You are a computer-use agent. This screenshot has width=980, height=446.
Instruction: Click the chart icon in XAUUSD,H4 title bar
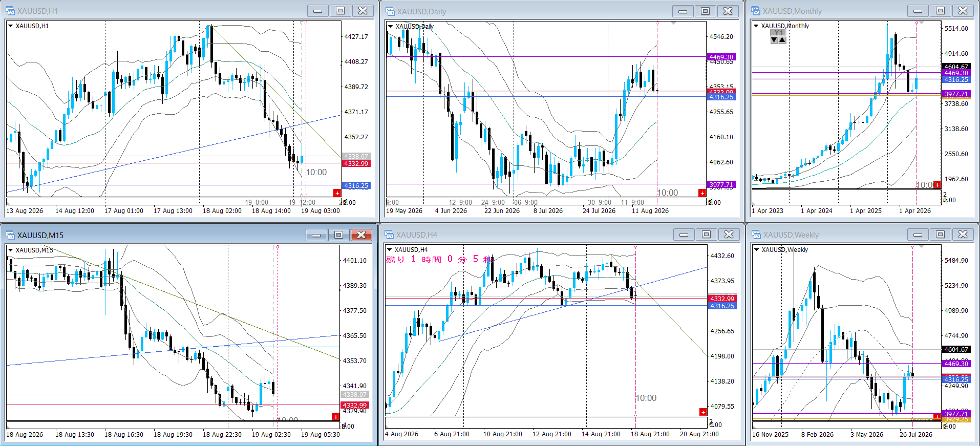[x=390, y=235]
